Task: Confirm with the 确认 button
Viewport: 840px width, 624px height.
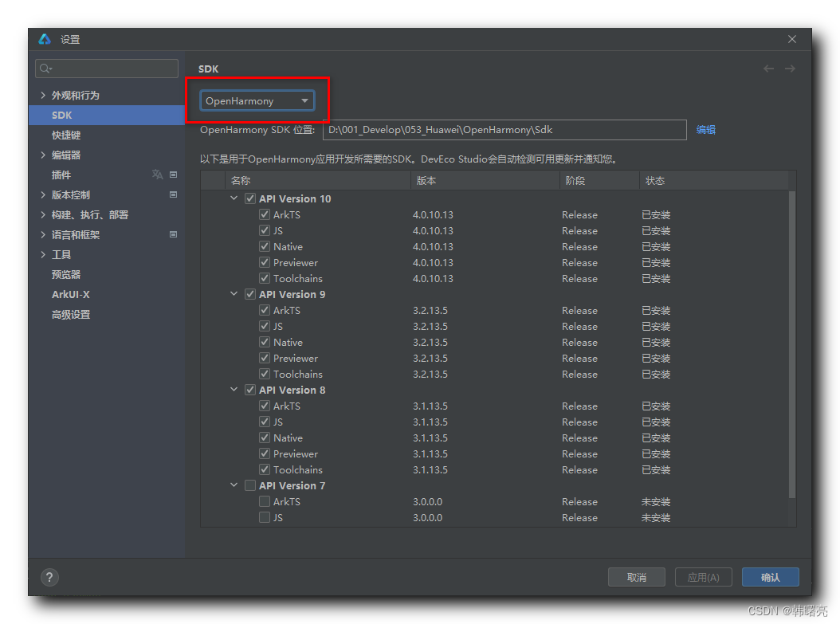Action: point(771,578)
